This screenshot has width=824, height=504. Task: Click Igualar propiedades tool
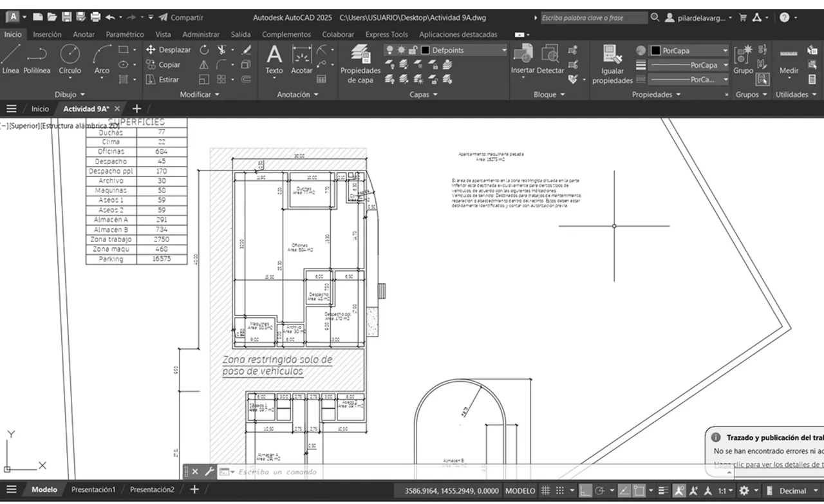point(612,64)
